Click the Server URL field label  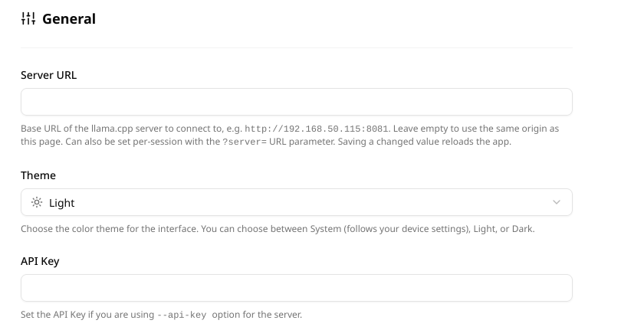[48, 75]
